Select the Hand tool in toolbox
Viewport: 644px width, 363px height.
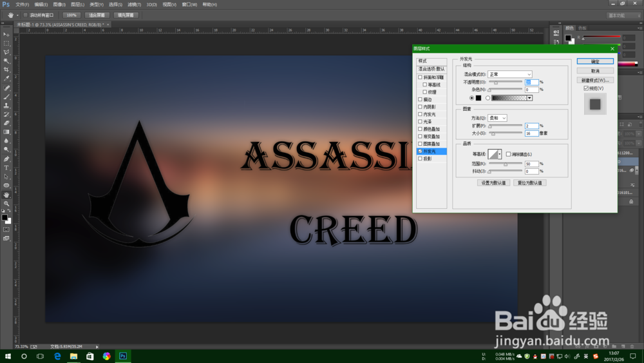(x=6, y=195)
